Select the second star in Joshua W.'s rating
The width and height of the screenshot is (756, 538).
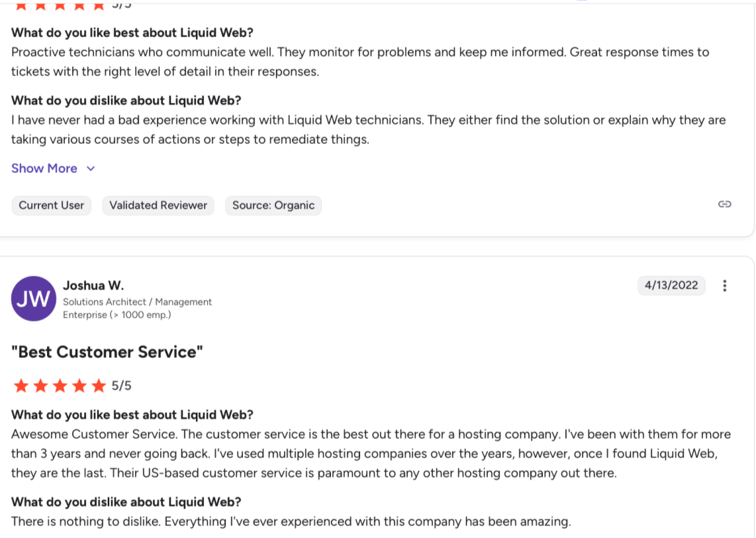40,386
